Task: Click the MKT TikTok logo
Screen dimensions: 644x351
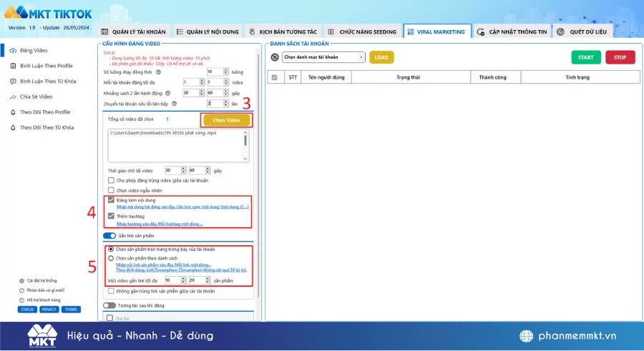Action: [x=48, y=13]
